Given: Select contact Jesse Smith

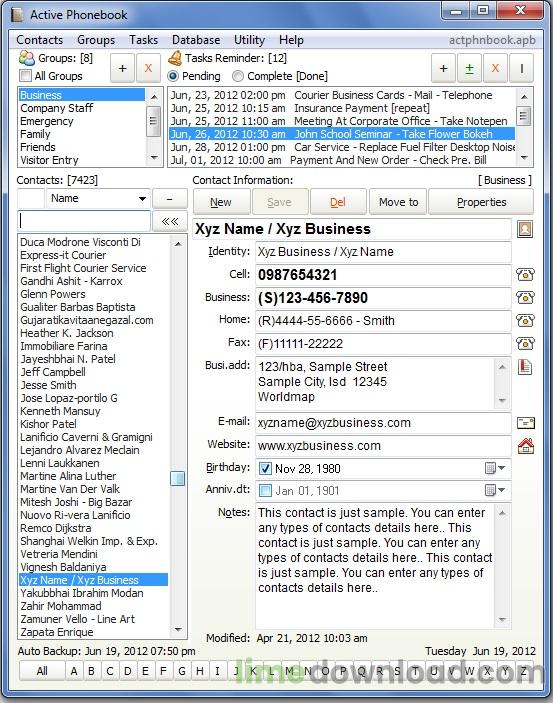Looking at the screenshot, I should (94, 385).
